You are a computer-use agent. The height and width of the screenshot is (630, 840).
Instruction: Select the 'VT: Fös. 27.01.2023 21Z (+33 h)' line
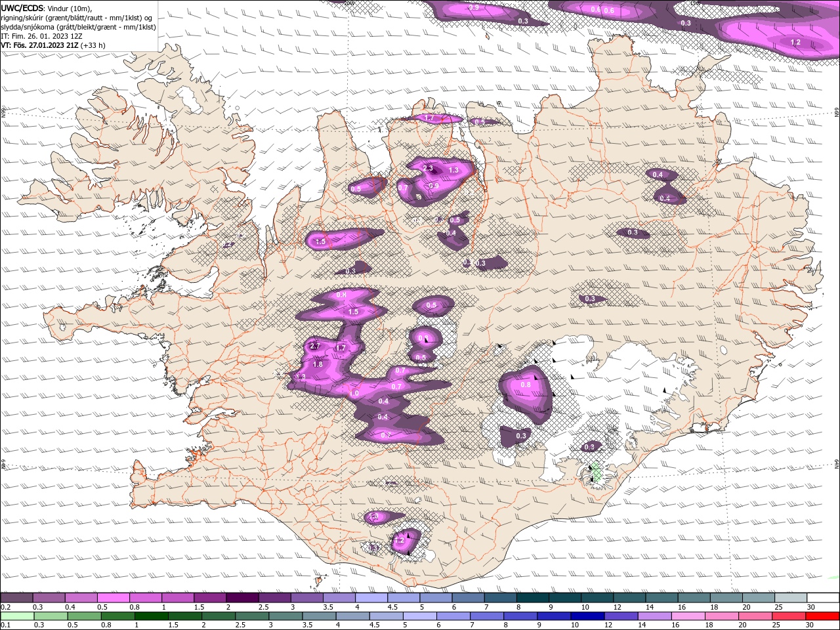click(x=53, y=45)
